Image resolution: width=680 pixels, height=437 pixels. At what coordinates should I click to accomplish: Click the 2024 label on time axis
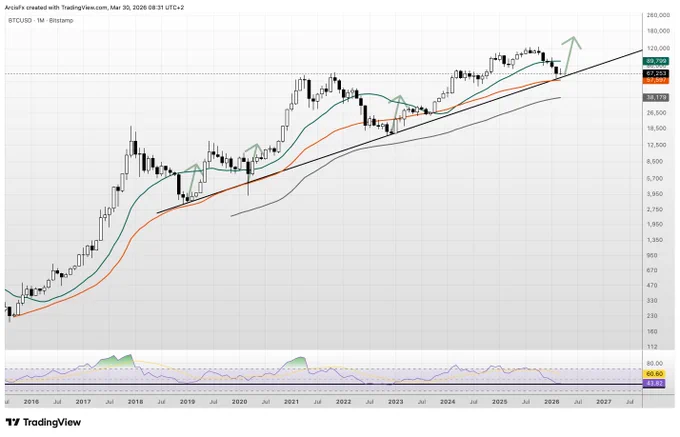click(x=448, y=402)
